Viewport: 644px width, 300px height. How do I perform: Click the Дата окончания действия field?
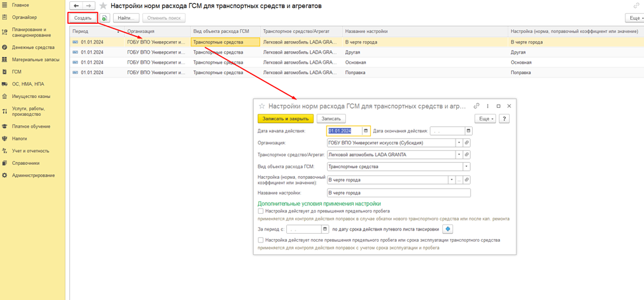(x=448, y=131)
